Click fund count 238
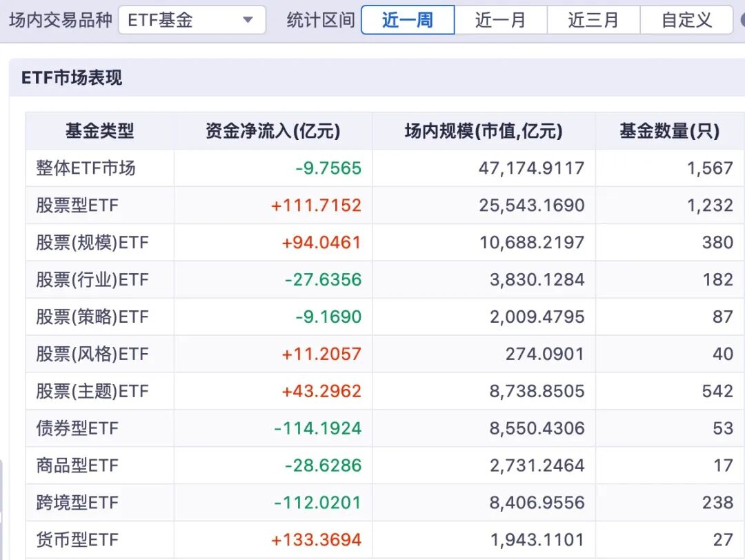This screenshot has width=745, height=560. [x=718, y=503]
